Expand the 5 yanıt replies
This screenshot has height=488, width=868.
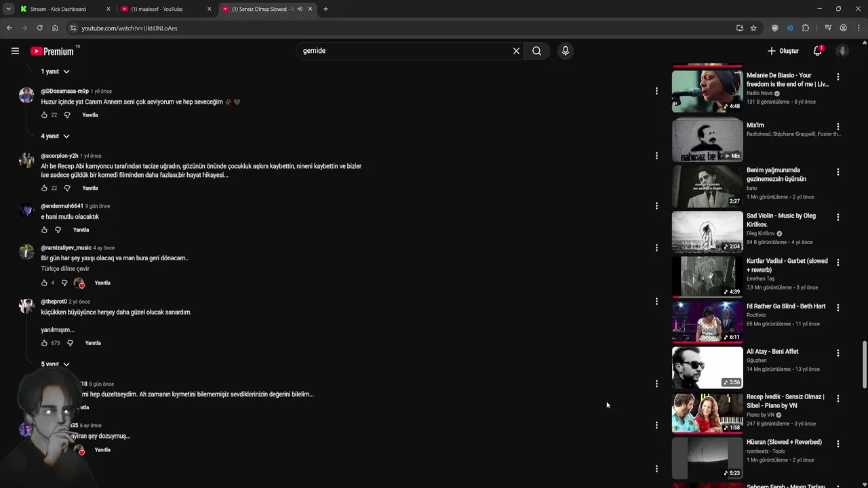55,364
